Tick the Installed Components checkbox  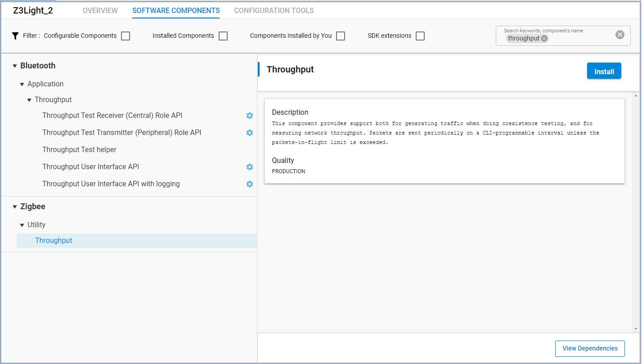pos(223,36)
